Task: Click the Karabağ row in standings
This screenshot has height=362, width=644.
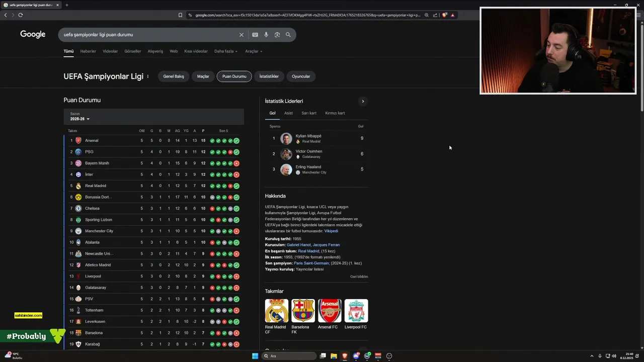Action: coord(153,344)
